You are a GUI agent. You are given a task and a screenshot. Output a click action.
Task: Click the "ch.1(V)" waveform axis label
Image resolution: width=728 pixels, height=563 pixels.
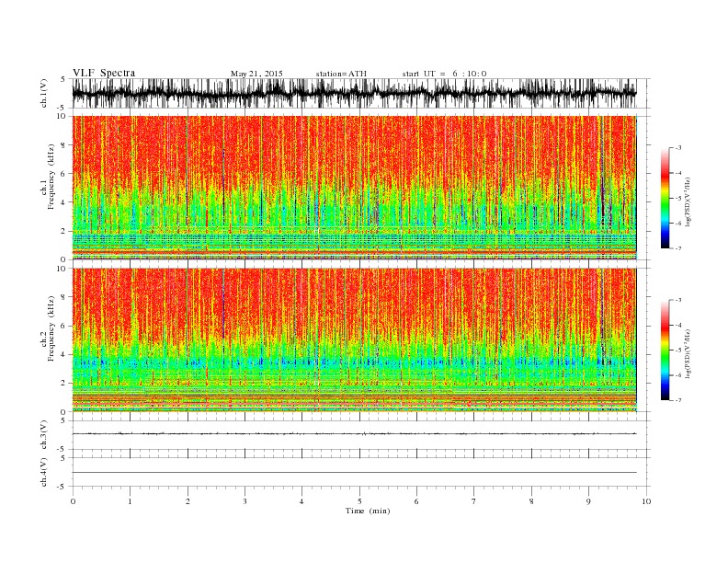pos(44,93)
